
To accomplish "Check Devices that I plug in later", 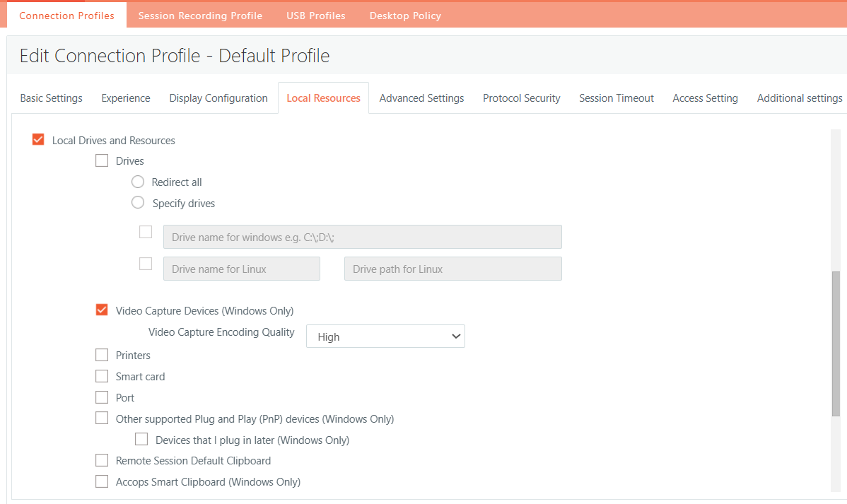I will 141,440.
